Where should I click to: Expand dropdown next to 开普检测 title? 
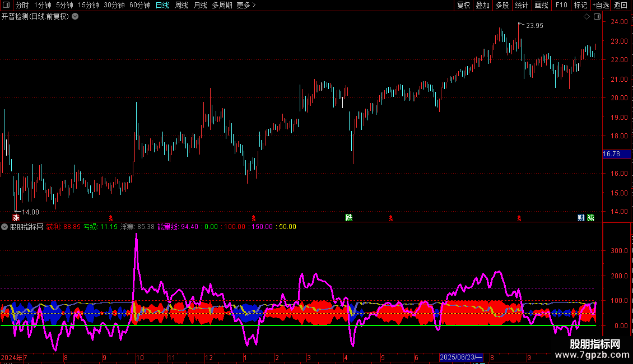(x=75, y=17)
